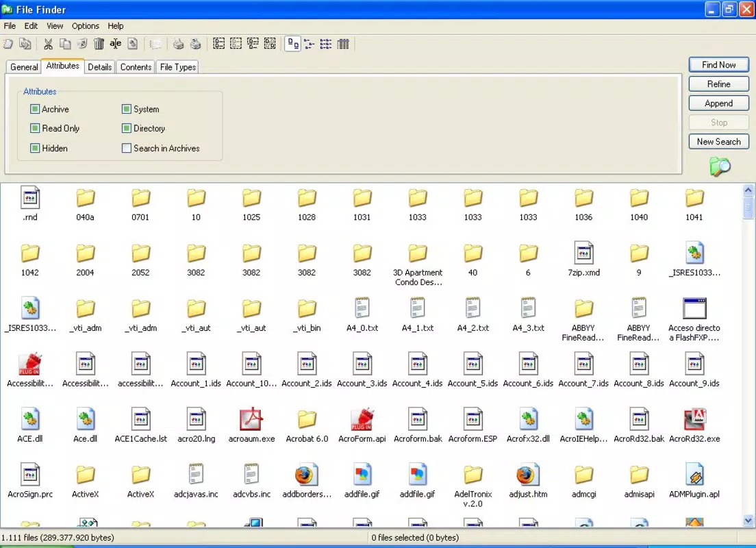Open the Edit menu

coord(31,26)
